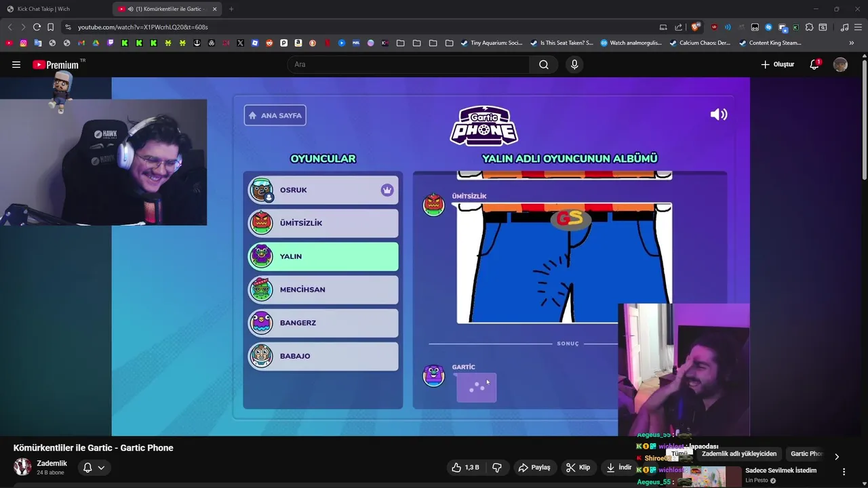Reload the page in browser toolbar
The image size is (868, 488).
tap(37, 27)
